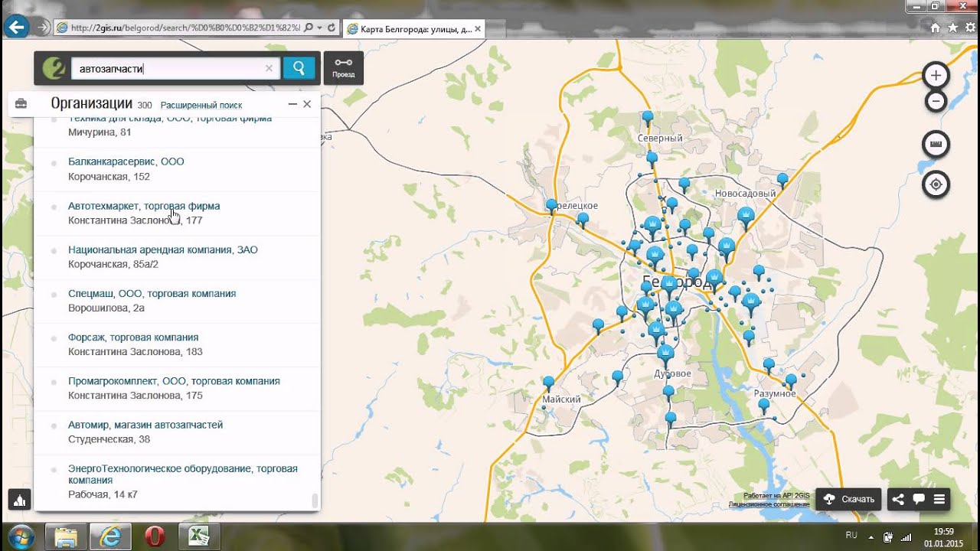
Task: Click the map pin near Северный
Action: pyautogui.click(x=648, y=118)
